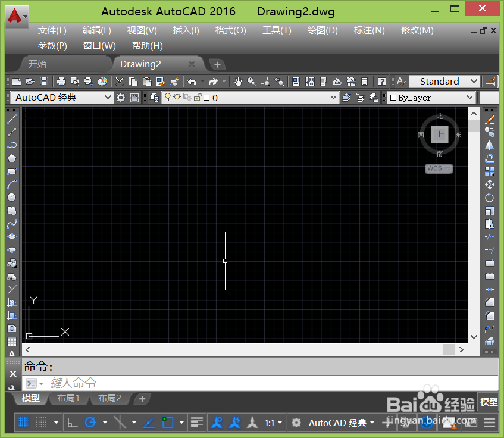Select the Fillet modify tool
The width and height of the screenshot is (504, 438).
(x=490, y=315)
